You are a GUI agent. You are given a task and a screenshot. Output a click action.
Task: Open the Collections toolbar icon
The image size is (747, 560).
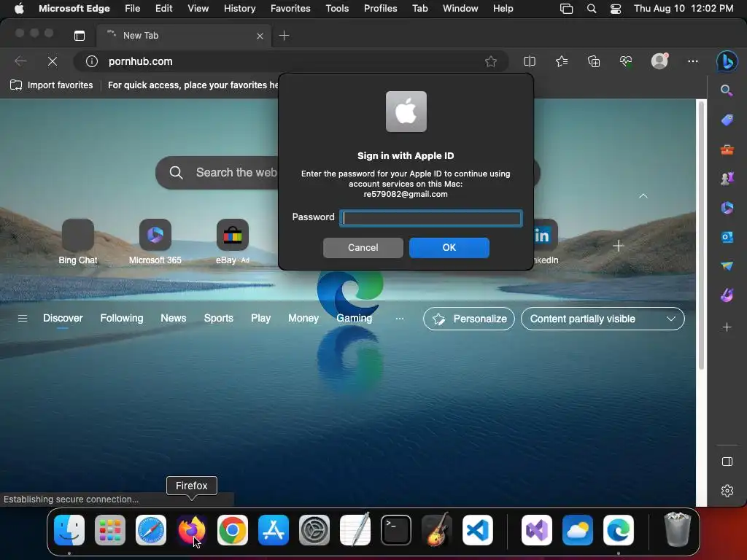(x=594, y=61)
